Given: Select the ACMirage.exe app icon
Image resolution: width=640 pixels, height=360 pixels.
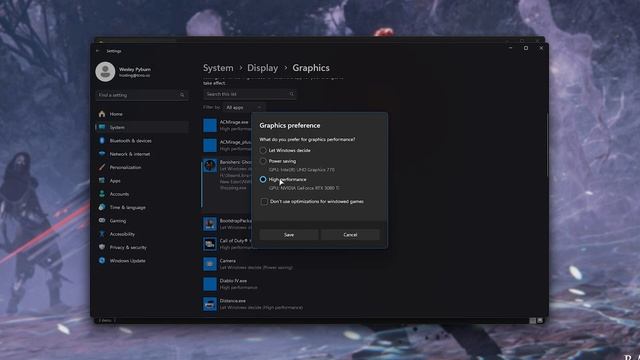Looking at the screenshot, I should pyautogui.click(x=210, y=125).
